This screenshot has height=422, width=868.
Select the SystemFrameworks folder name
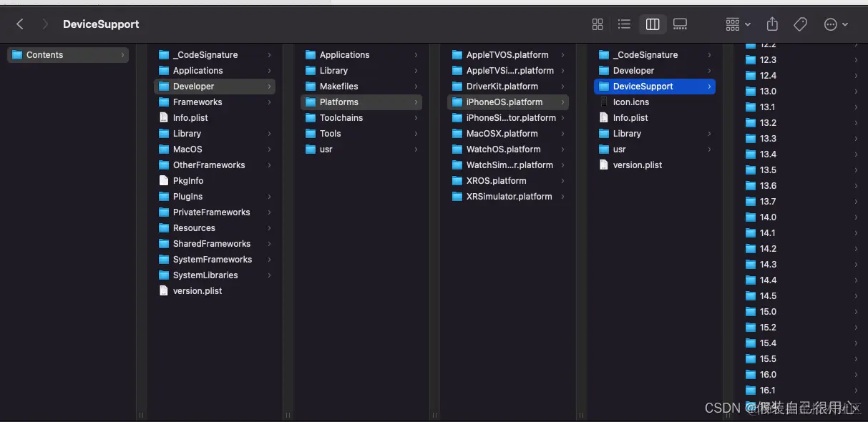tap(213, 260)
